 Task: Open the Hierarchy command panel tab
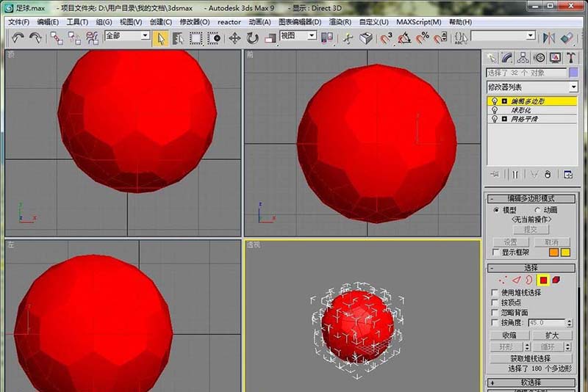point(523,58)
